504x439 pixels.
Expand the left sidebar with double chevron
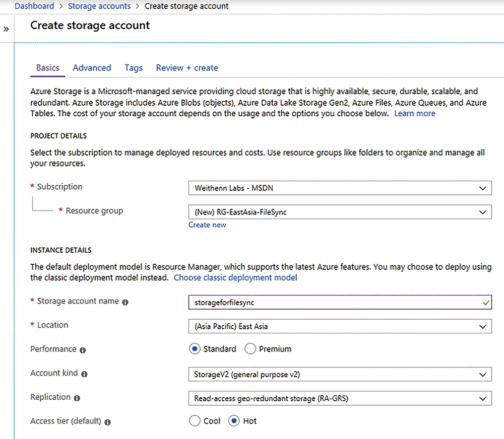[x=6, y=29]
